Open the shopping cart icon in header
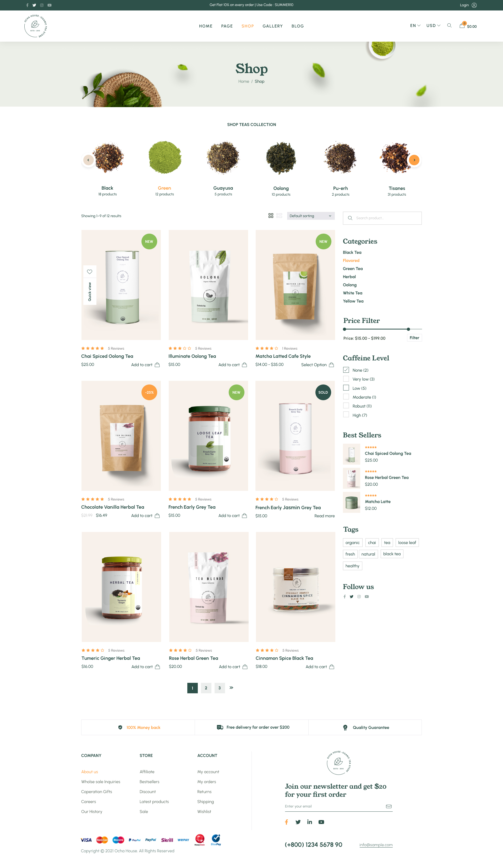The image size is (503, 868). (x=462, y=25)
